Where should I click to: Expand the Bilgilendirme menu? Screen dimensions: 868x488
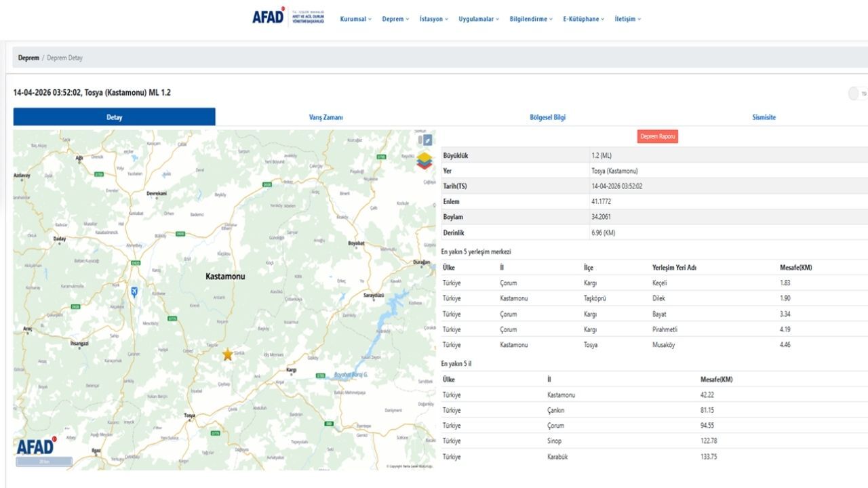click(531, 19)
